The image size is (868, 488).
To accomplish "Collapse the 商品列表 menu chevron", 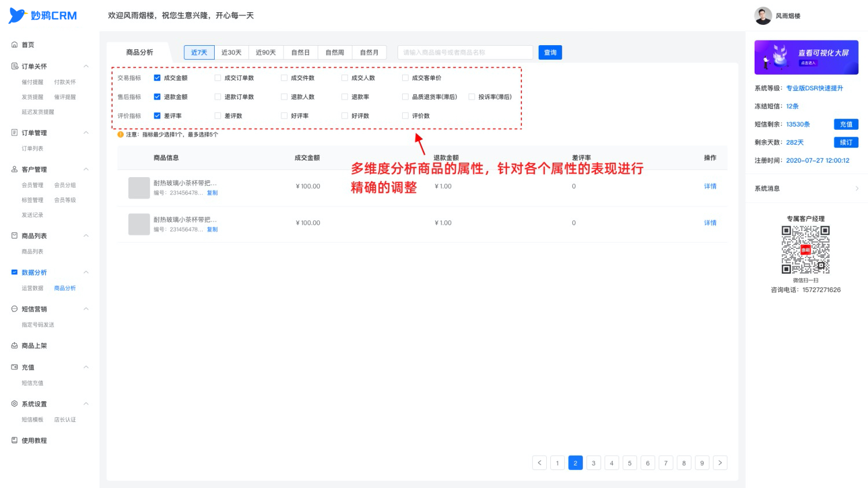I will pos(86,236).
